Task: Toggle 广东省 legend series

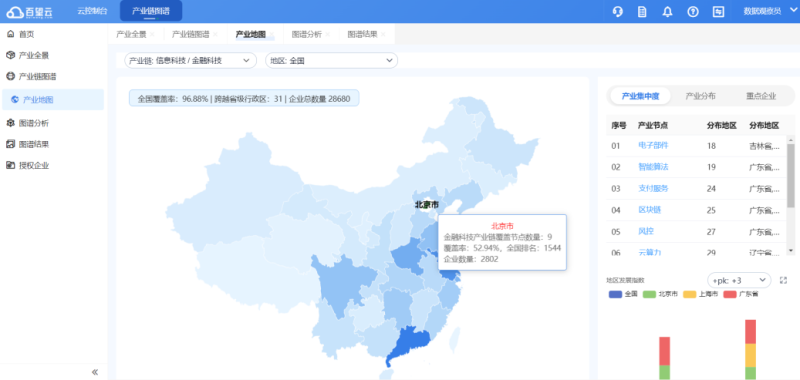Action: click(741, 294)
